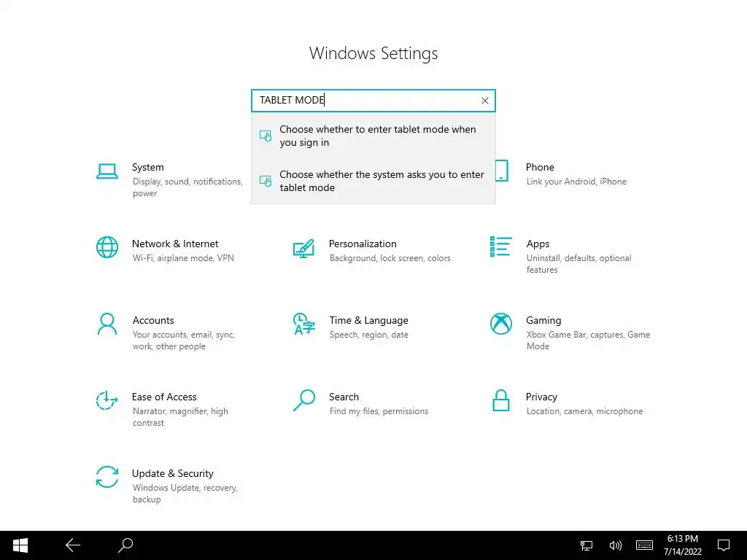Click the Accounts person icon
The width and height of the screenshot is (747, 560).
point(107,324)
